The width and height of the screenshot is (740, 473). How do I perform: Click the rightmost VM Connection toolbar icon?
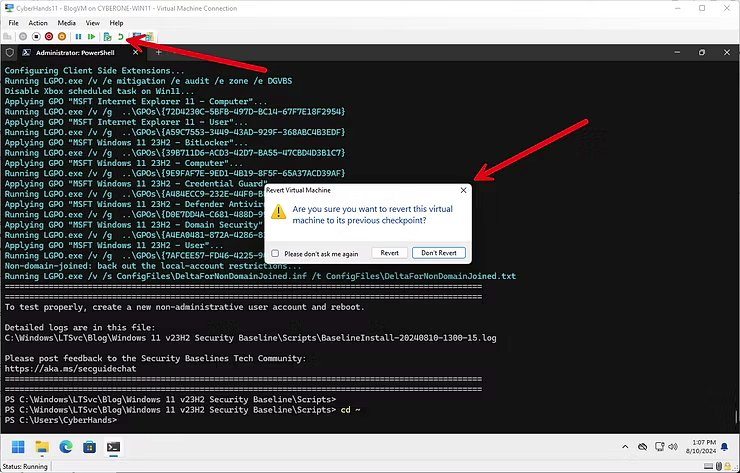point(150,36)
